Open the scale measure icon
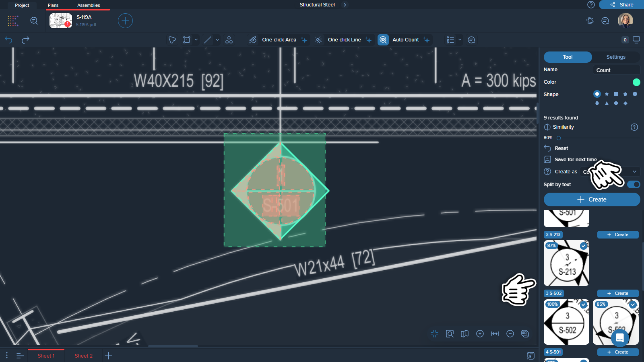The width and height of the screenshot is (644, 362). [x=495, y=333]
